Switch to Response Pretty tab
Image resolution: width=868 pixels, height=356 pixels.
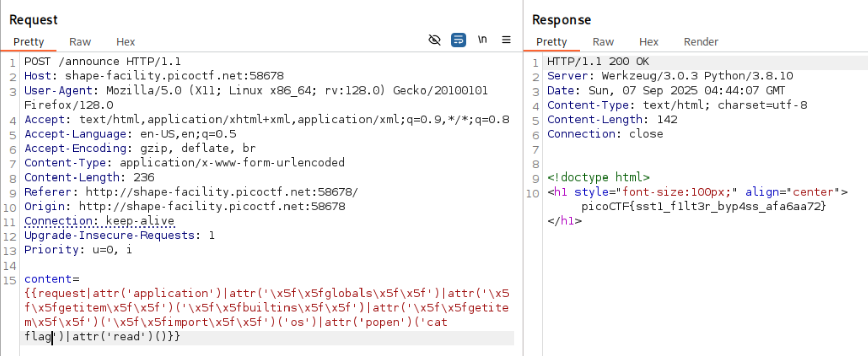[552, 42]
